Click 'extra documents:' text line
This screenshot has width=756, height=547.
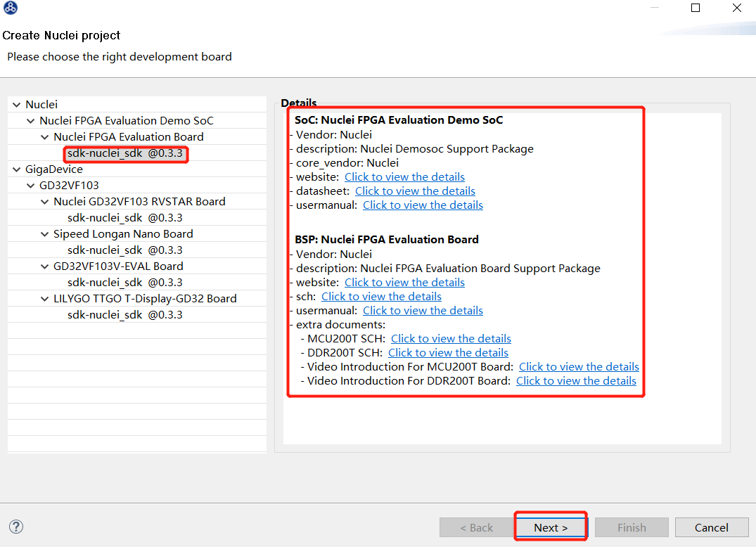(x=340, y=325)
